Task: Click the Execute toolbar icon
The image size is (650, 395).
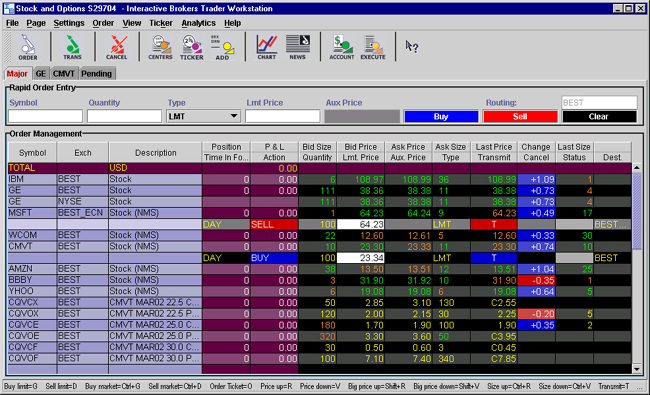Action: (x=373, y=47)
